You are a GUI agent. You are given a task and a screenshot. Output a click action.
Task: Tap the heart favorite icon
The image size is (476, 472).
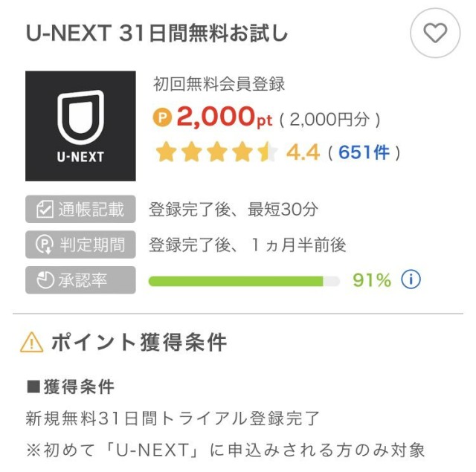pyautogui.click(x=435, y=33)
